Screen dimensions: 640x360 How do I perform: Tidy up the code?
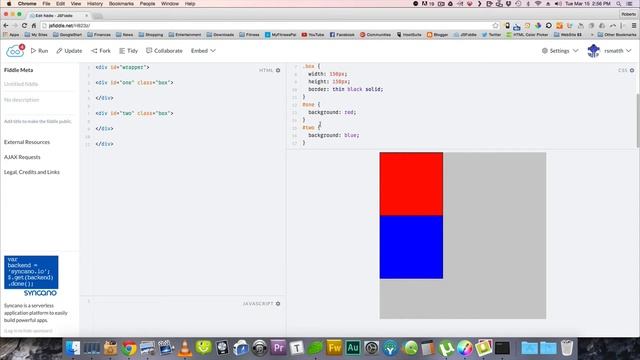coord(129,51)
